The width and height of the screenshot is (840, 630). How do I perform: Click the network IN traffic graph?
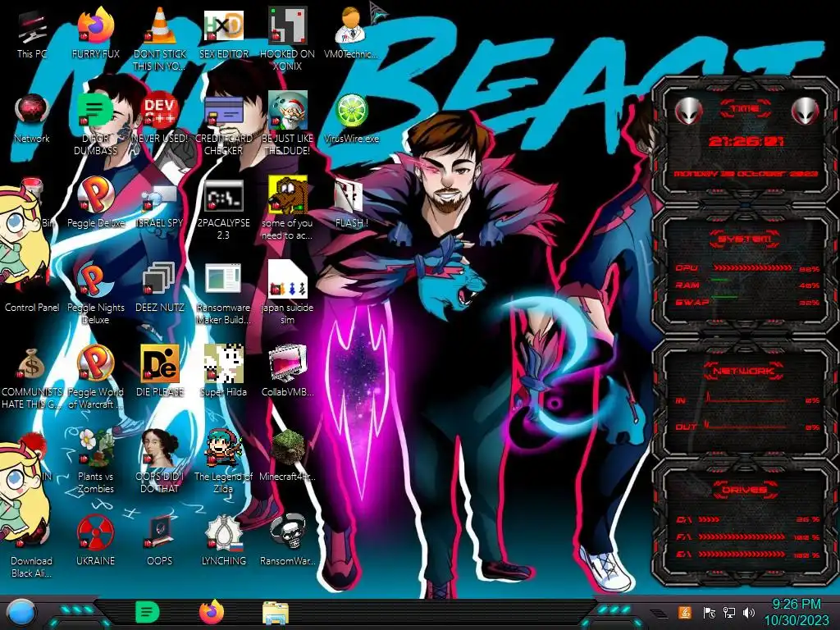746,399
